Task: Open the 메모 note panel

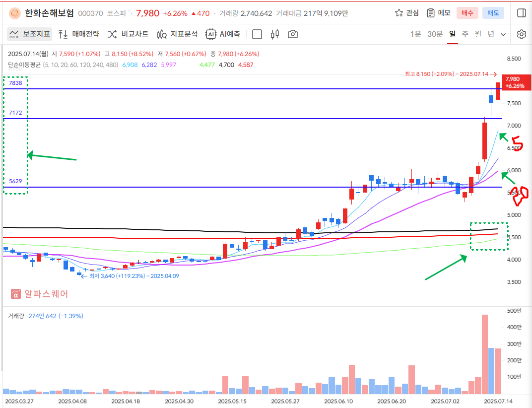Action: click(439, 13)
